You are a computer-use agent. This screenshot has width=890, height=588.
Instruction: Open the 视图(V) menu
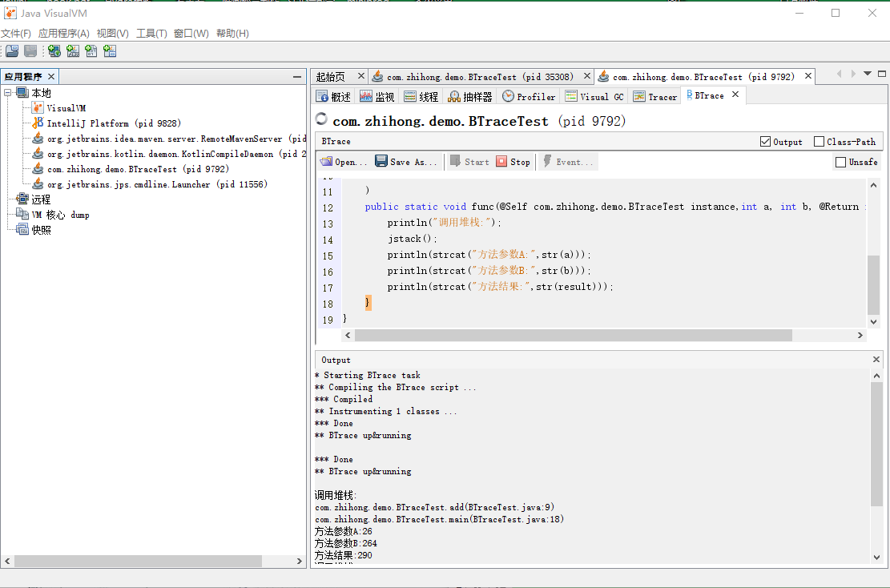click(x=112, y=34)
